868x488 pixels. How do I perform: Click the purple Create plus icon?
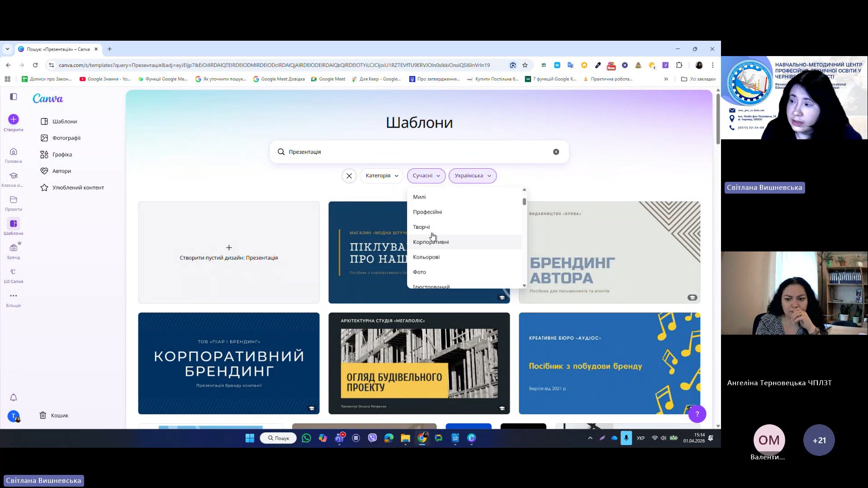(x=14, y=119)
